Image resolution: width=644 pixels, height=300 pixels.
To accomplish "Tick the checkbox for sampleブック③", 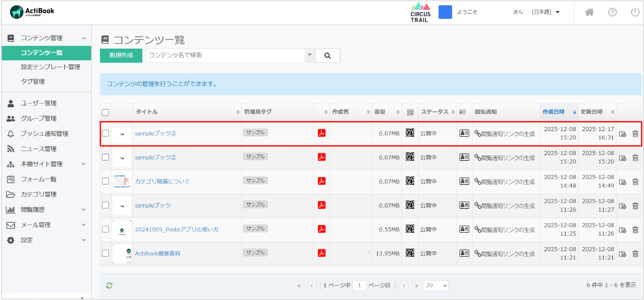I will point(105,133).
